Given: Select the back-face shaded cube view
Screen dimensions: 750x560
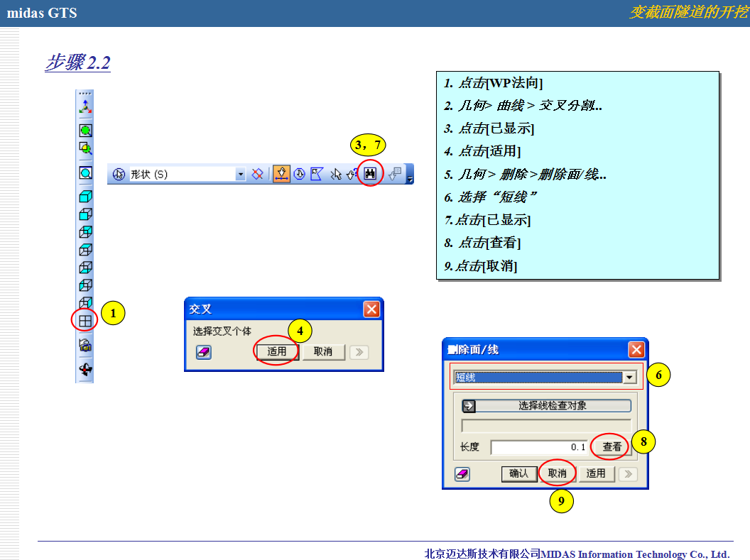Looking at the screenshot, I should (x=86, y=232).
